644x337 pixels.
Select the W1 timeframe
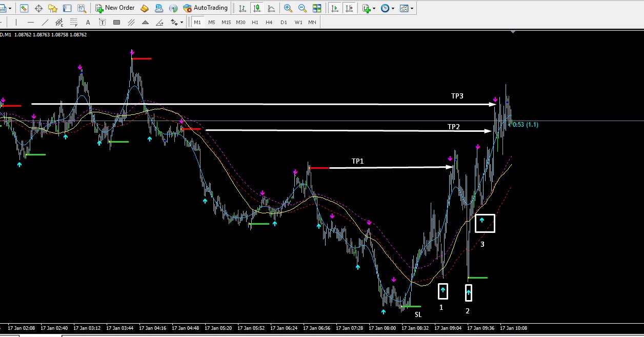click(x=298, y=23)
